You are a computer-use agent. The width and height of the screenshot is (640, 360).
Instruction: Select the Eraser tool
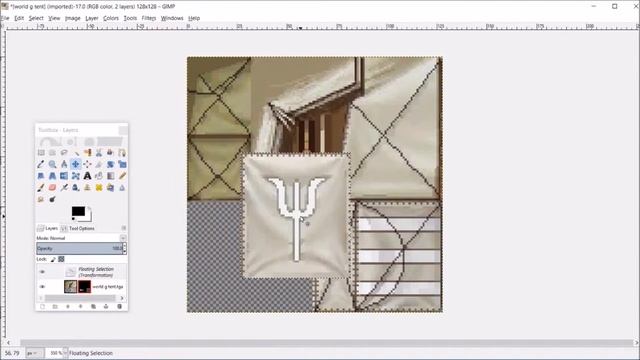(x=52, y=188)
